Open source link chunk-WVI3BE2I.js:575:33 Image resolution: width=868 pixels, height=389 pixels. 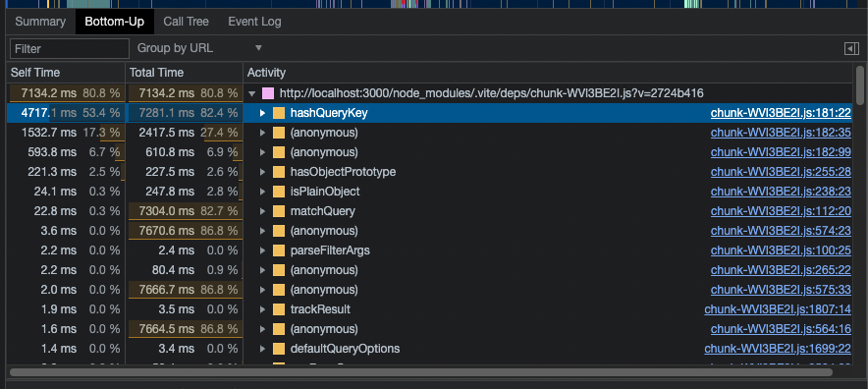[x=781, y=290]
